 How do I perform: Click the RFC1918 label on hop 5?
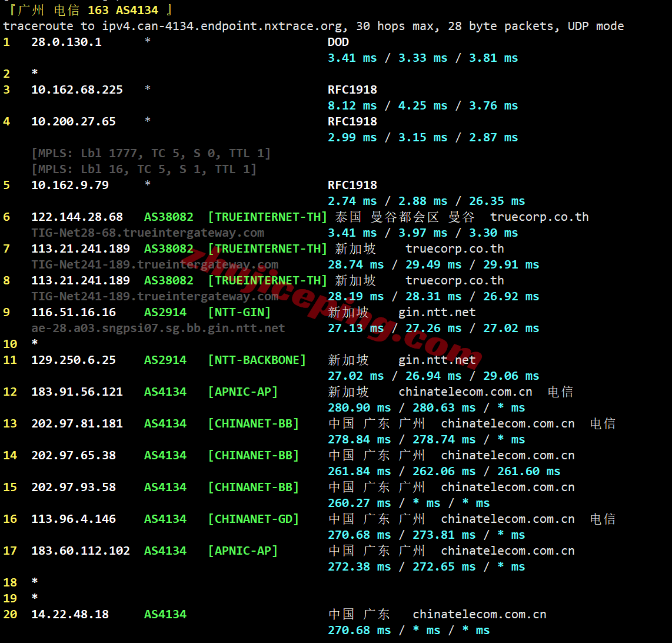[x=352, y=185]
